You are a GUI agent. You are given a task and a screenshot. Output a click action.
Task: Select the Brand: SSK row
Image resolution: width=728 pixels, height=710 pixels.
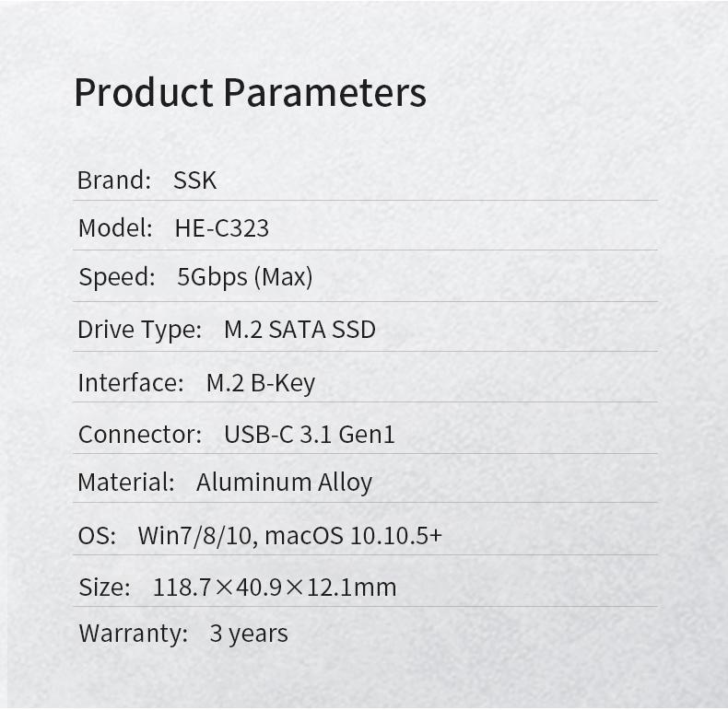(365, 180)
